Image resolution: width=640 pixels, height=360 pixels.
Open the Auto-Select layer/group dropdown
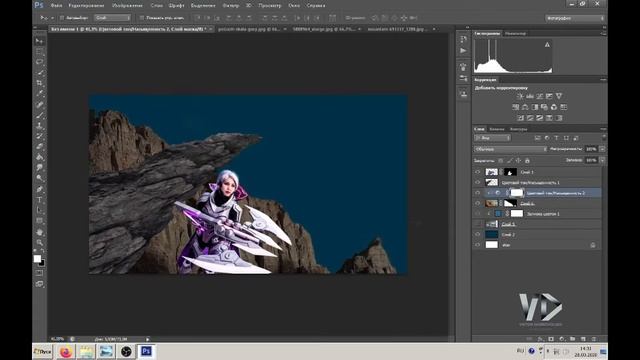[x=112, y=18]
